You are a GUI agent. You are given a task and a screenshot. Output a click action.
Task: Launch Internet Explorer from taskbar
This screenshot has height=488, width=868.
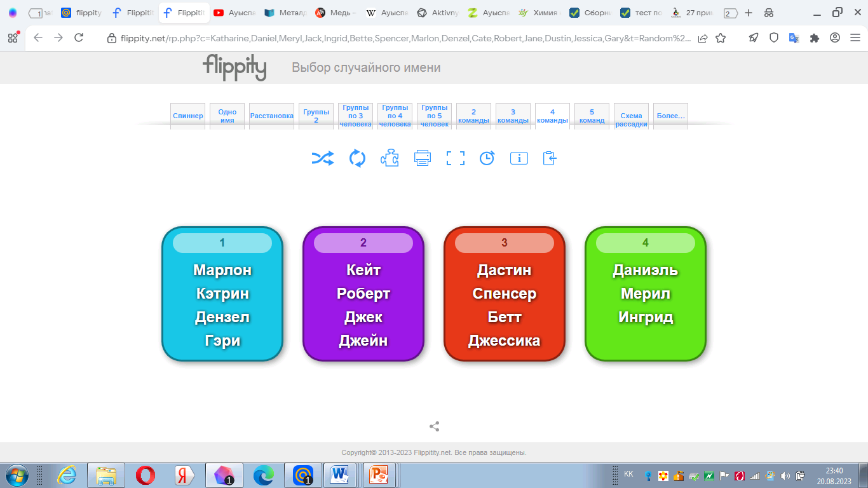(x=67, y=475)
